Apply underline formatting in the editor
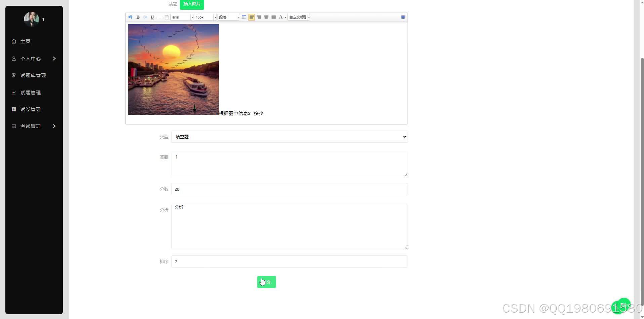644x319 pixels. pyautogui.click(x=152, y=17)
